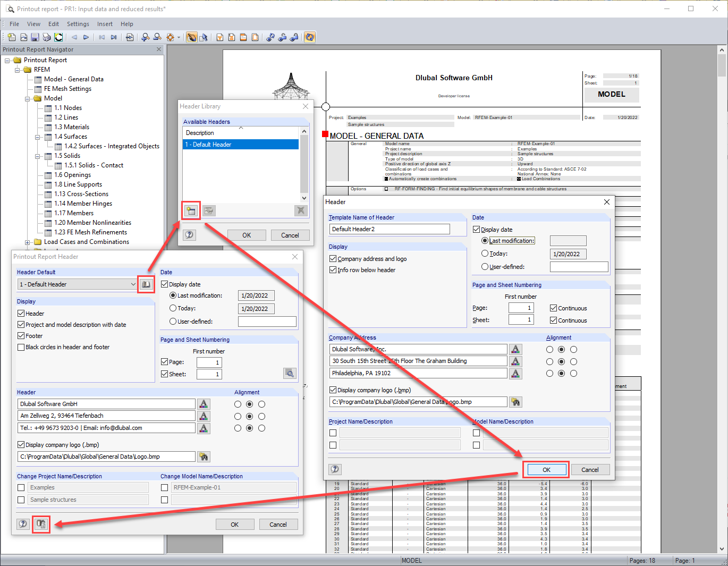Click edit header icon in Header Library
The image size is (728, 566).
[x=209, y=211]
